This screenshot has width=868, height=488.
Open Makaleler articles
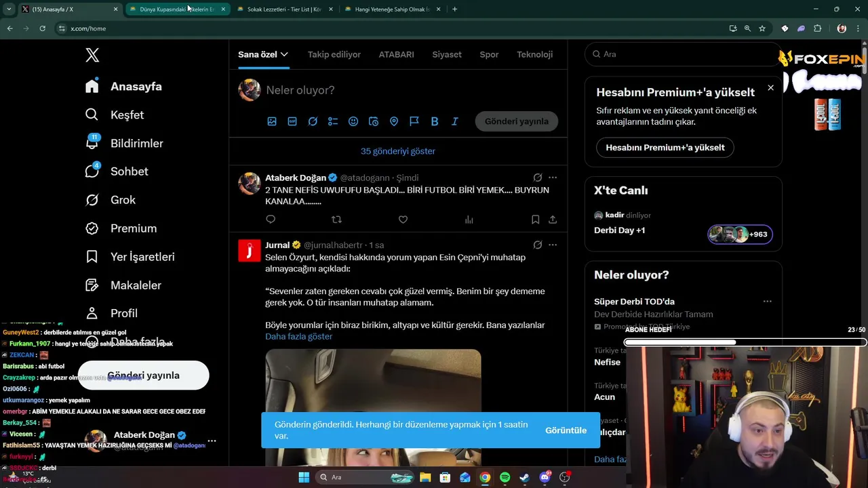[123, 285]
